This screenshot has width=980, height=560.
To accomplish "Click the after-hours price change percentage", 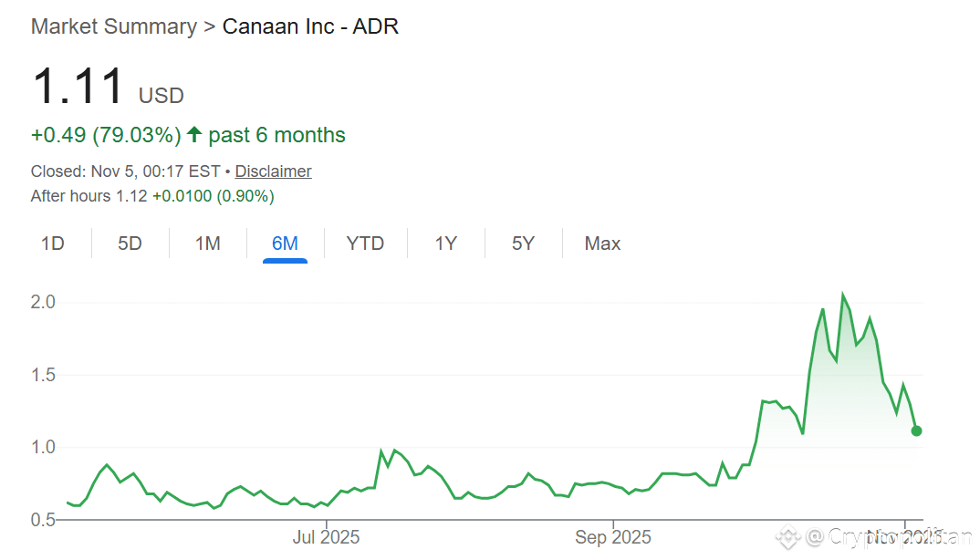I will pos(245,195).
